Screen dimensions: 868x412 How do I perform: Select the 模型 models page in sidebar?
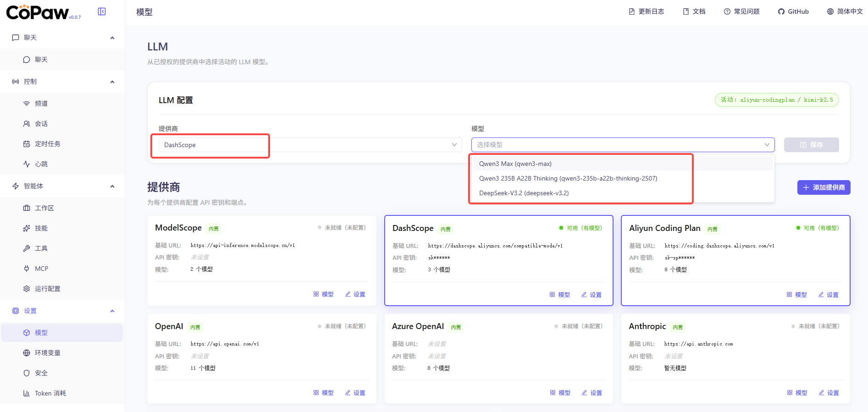coord(62,333)
